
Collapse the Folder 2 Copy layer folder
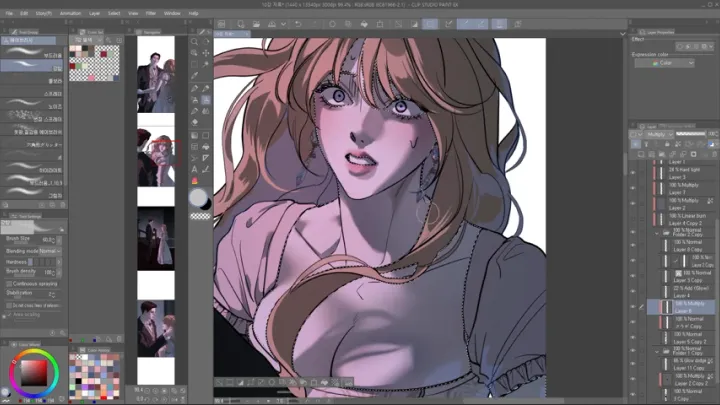click(x=657, y=233)
